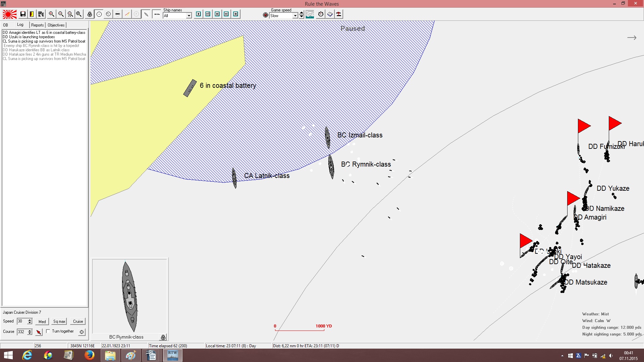Click the Sq max speed button
Viewport: 644px width, 362px height.
coord(59,321)
